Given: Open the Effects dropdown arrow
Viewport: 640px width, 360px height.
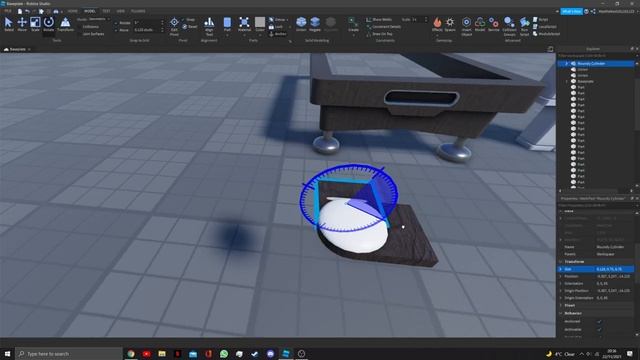Looking at the screenshot, I should coord(437,35).
